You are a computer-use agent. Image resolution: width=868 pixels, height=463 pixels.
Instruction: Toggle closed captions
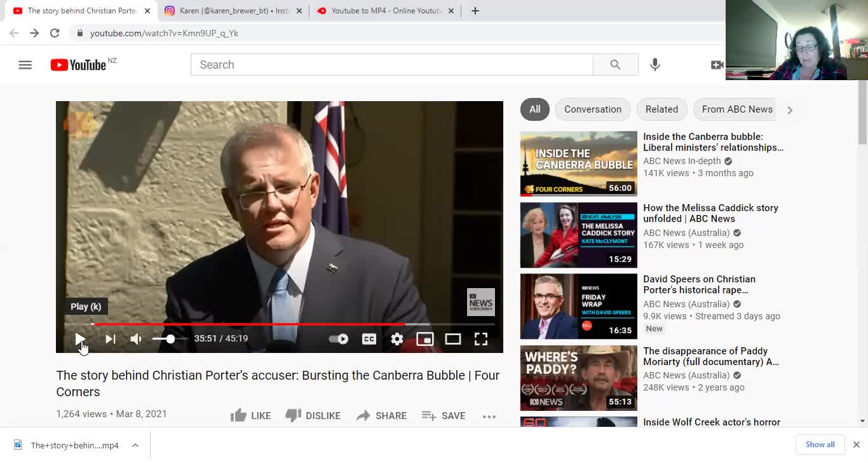369,339
